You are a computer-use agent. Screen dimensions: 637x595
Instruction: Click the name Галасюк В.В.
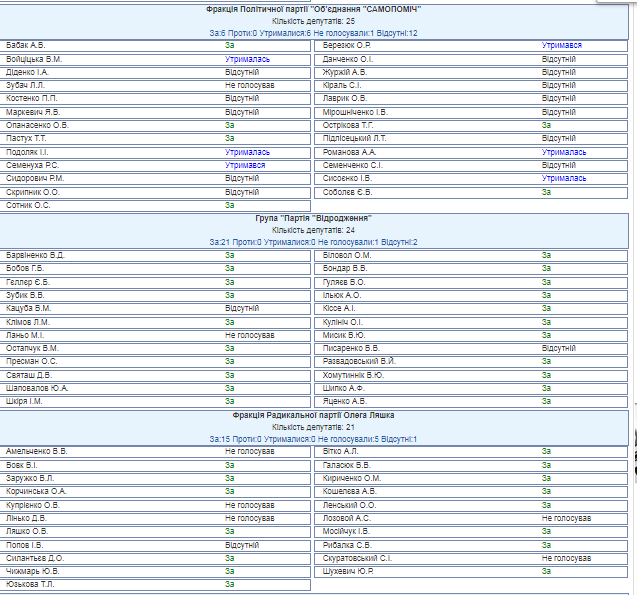[347, 465]
